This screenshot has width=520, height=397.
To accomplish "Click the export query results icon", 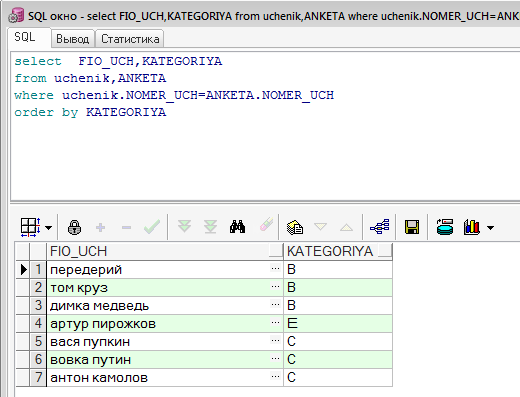I will (445, 227).
